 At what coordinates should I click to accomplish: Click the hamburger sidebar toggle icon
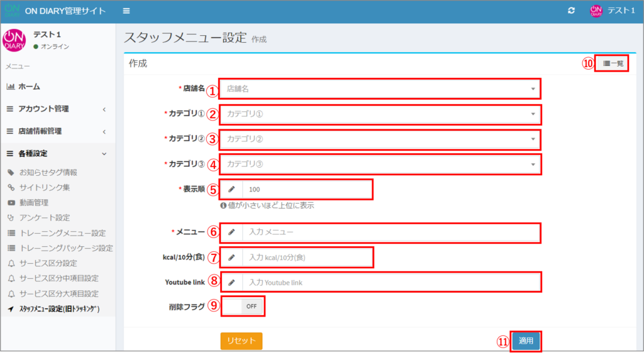[126, 11]
